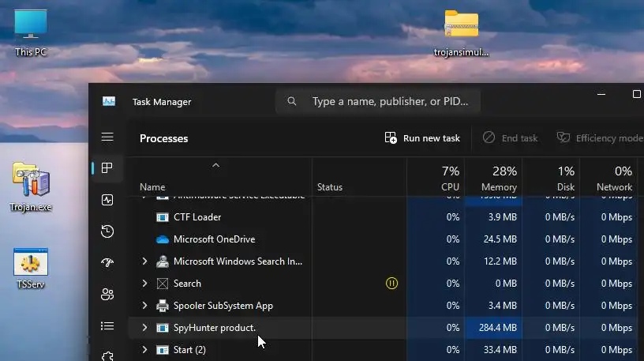Open the Startup apps page icon
644x361 pixels.
(x=107, y=263)
